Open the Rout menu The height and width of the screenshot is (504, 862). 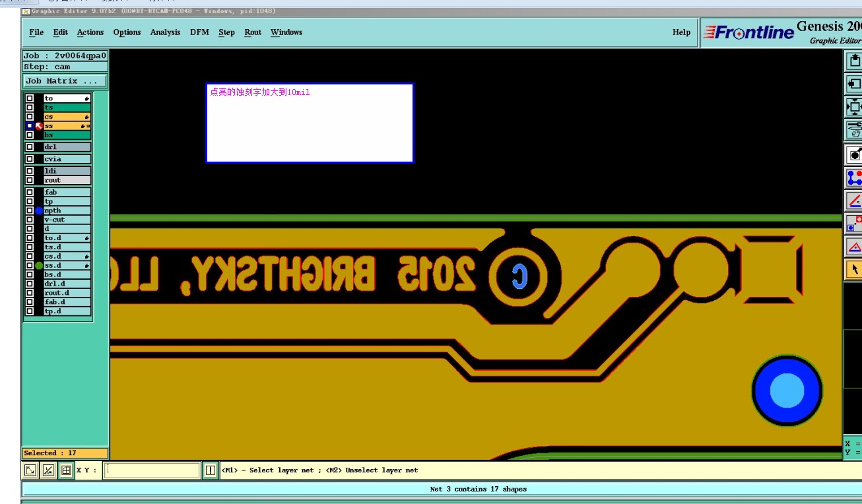(x=253, y=32)
